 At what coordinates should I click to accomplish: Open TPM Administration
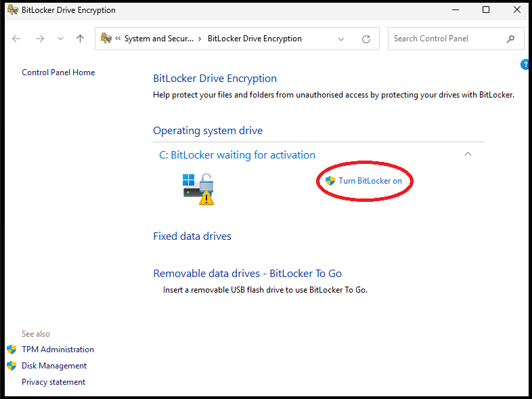coord(58,350)
